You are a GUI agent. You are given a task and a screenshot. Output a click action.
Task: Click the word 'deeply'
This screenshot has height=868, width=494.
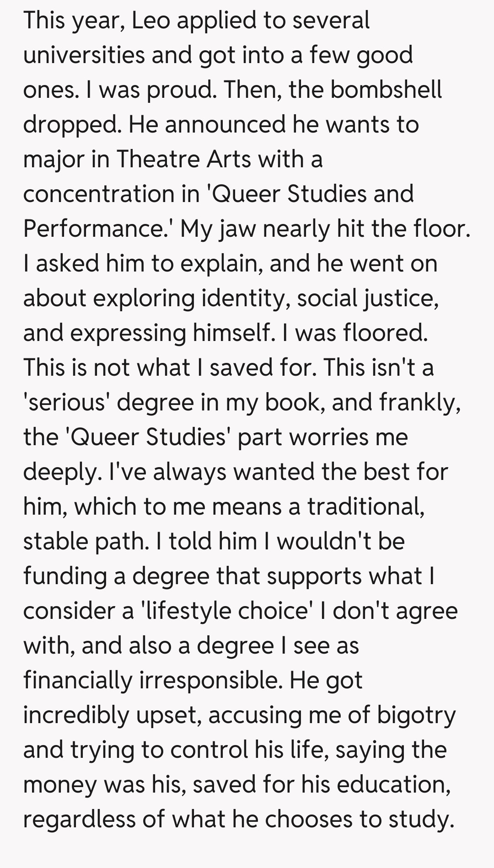[x=62, y=472]
